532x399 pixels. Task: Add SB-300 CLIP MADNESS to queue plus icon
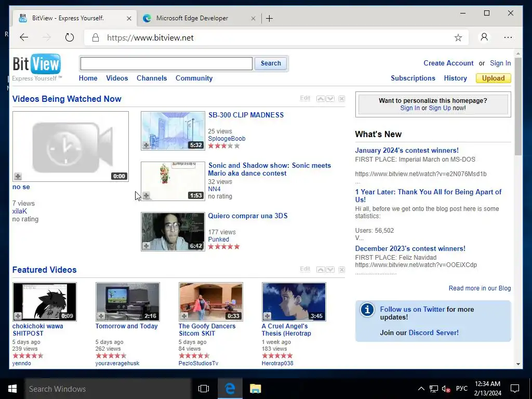[146, 145]
